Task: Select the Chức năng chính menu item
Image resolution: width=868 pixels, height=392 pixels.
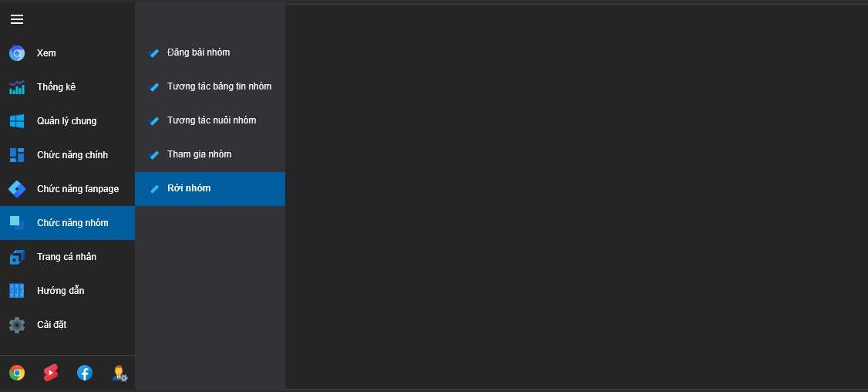Action: click(x=68, y=155)
